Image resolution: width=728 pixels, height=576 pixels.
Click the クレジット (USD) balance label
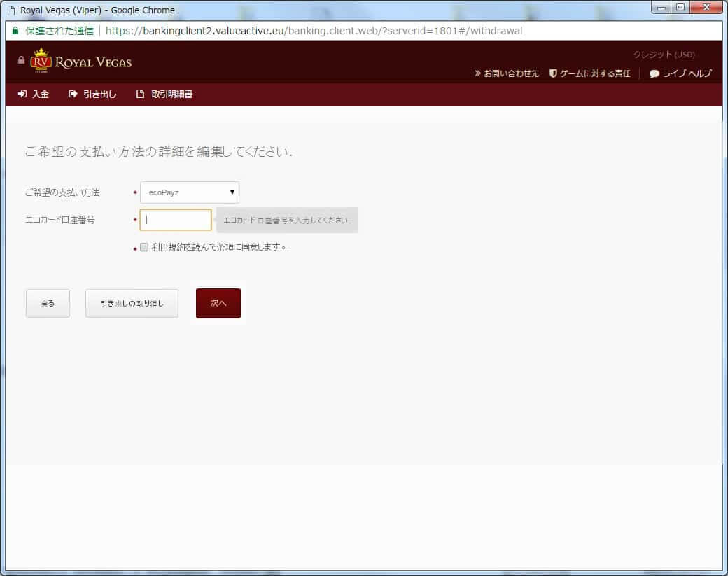[664, 55]
